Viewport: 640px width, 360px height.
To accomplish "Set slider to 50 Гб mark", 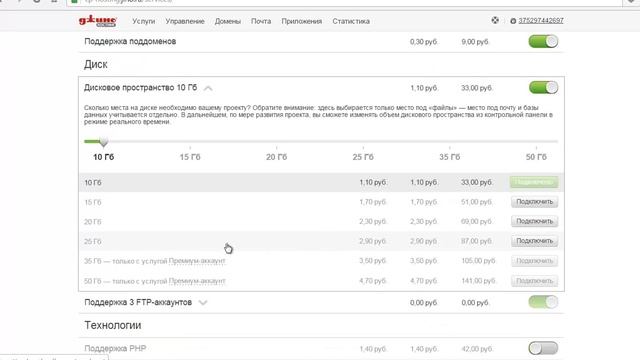I will click(x=536, y=157).
